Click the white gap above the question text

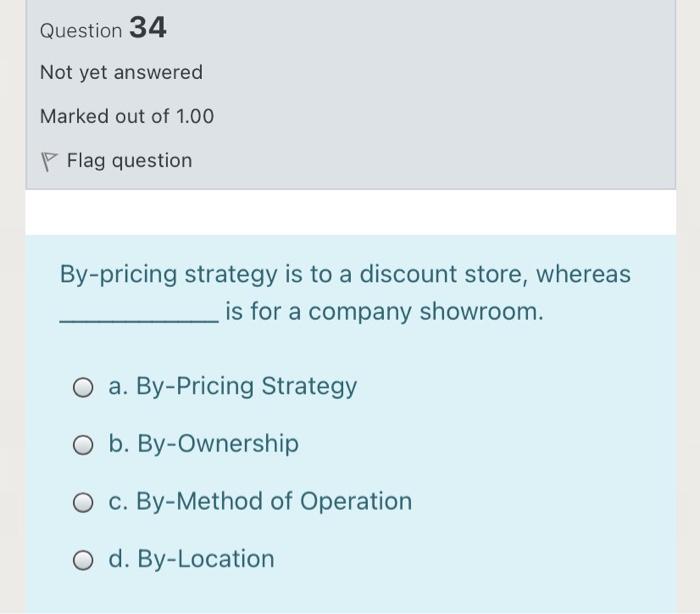[350, 212]
